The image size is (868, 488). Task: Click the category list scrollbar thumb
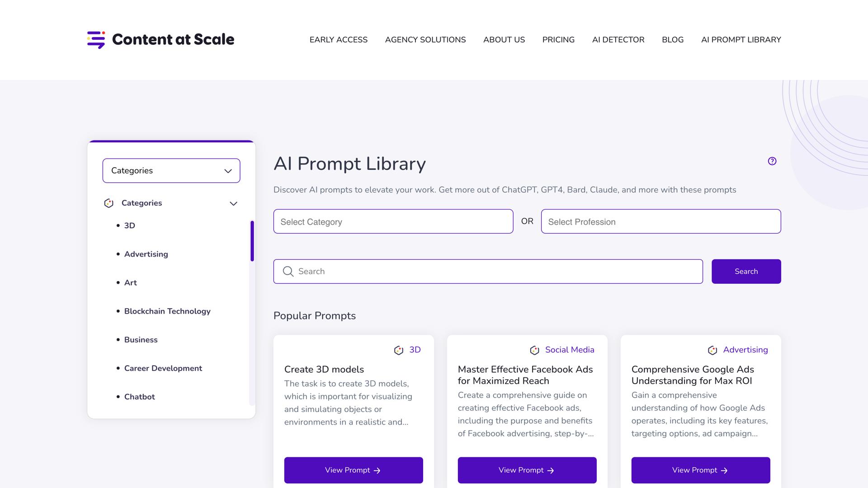click(x=252, y=241)
